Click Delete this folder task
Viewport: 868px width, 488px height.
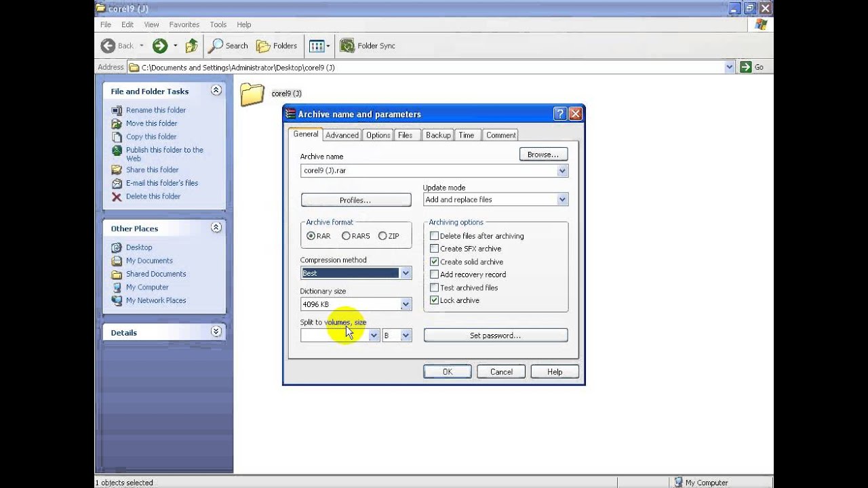(x=153, y=197)
